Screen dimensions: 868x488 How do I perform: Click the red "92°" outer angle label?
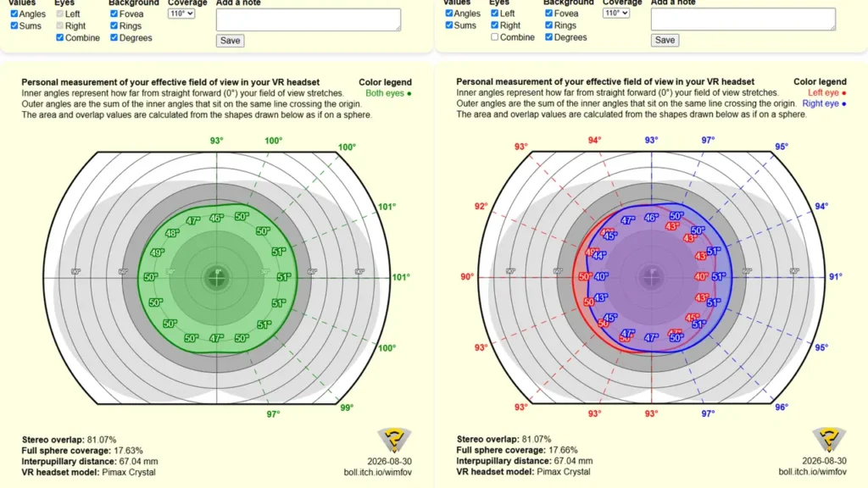coord(481,207)
